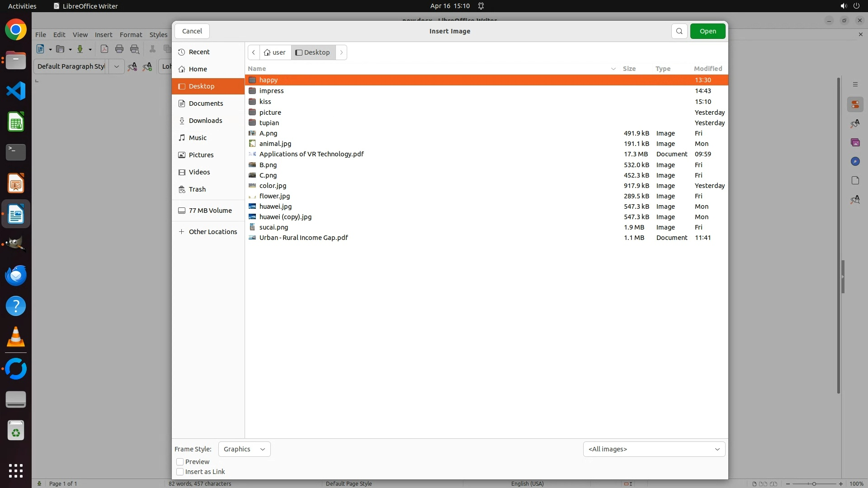Click the search icon in dialog header
The height and width of the screenshot is (488, 868).
click(679, 31)
